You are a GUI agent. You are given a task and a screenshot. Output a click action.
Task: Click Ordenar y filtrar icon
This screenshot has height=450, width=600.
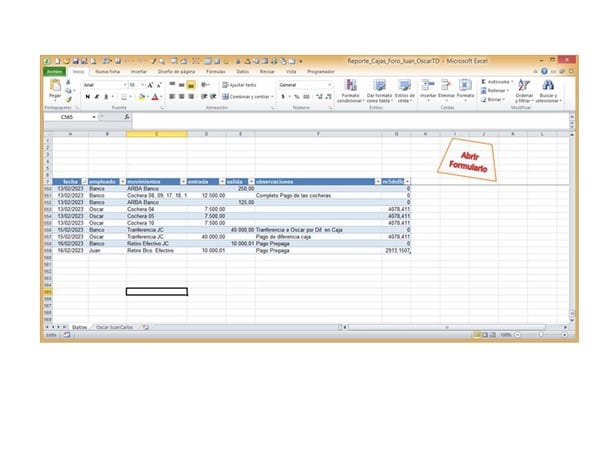(524, 85)
